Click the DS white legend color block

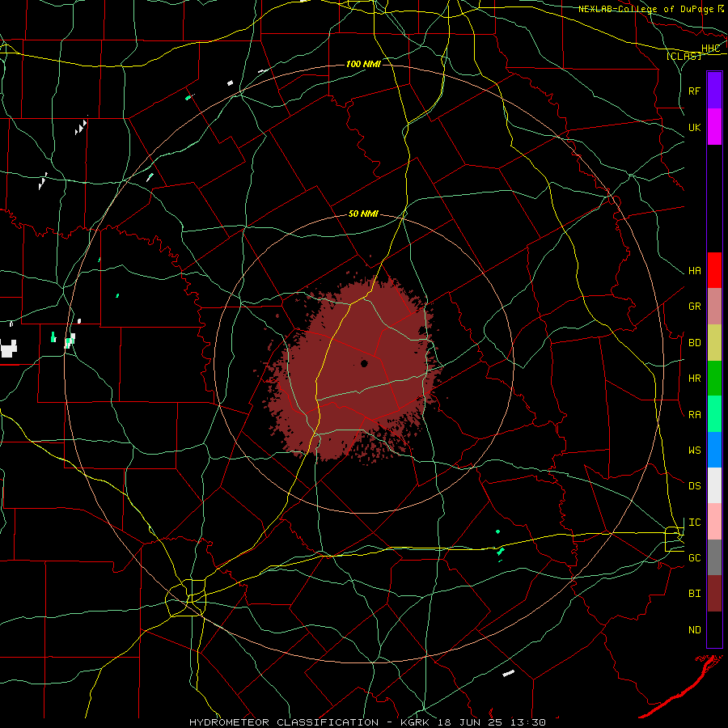click(x=714, y=485)
